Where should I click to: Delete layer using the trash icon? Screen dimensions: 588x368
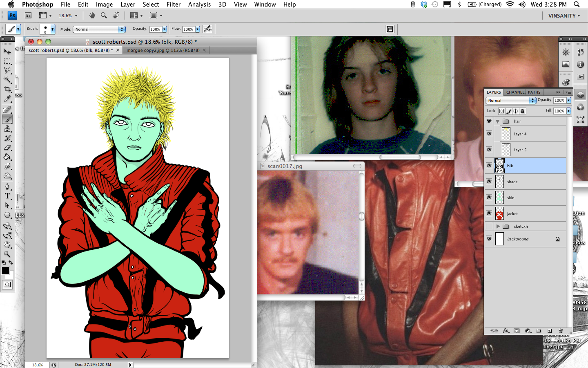pos(561,331)
